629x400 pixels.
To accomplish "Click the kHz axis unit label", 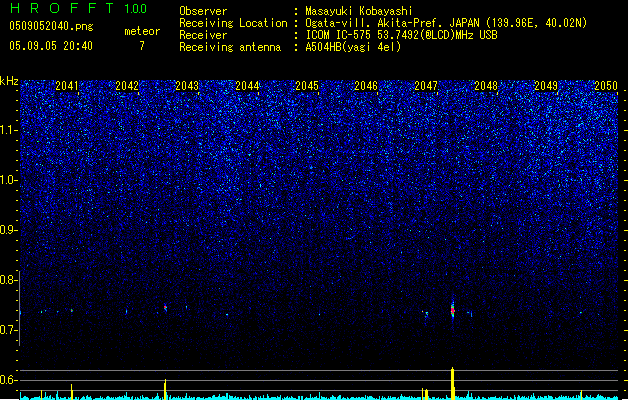I will [9, 81].
